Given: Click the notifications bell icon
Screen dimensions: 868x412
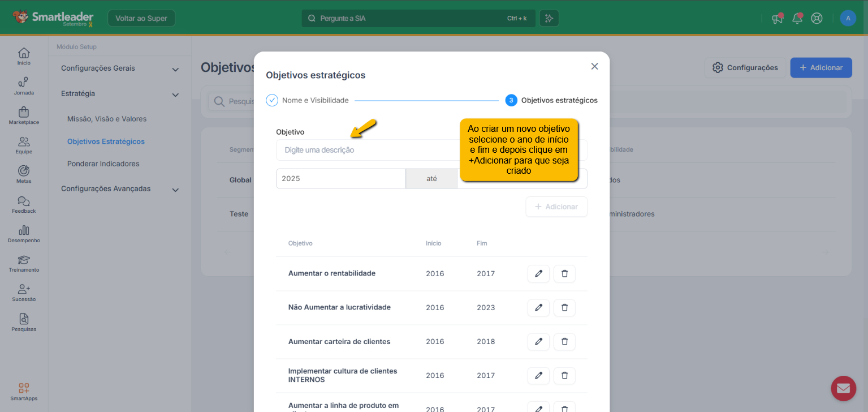Looking at the screenshot, I should click(797, 18).
